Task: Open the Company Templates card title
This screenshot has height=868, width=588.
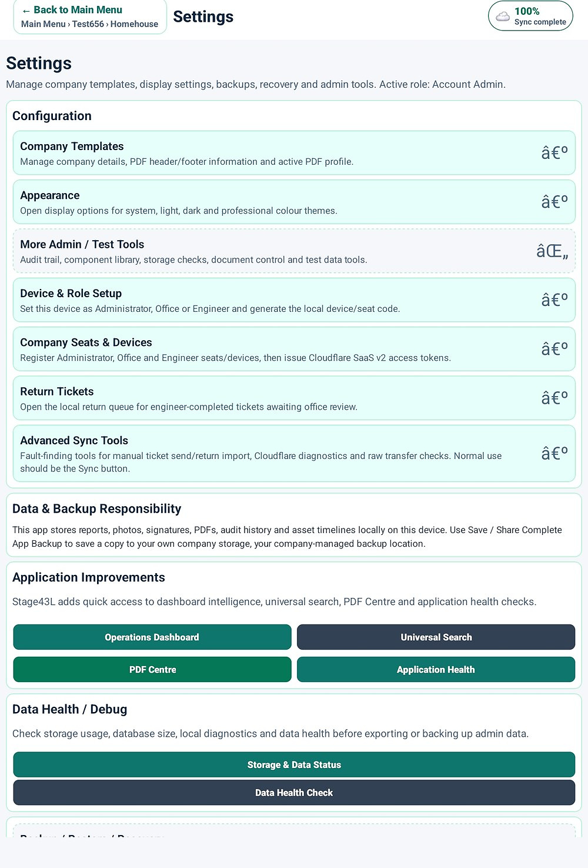Action: click(x=72, y=147)
